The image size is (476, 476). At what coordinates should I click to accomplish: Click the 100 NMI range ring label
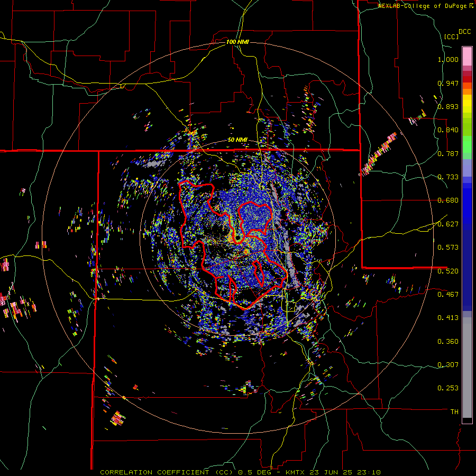click(x=237, y=42)
